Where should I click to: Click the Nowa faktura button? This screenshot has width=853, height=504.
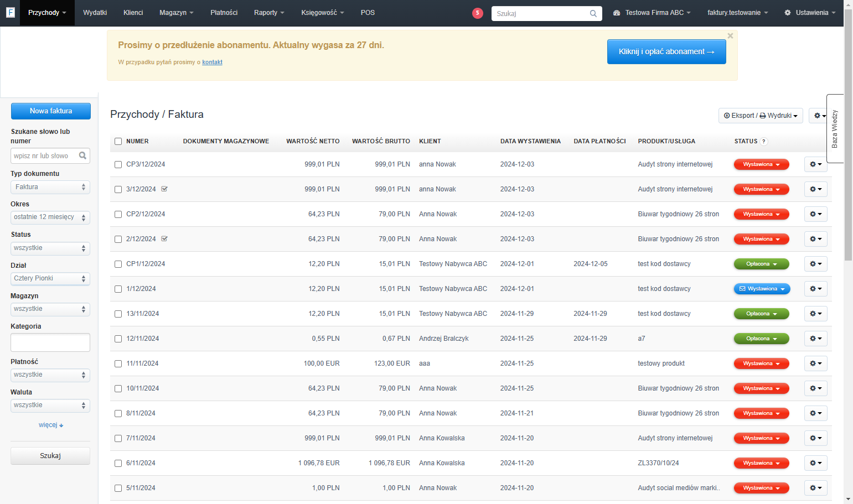[x=51, y=111]
